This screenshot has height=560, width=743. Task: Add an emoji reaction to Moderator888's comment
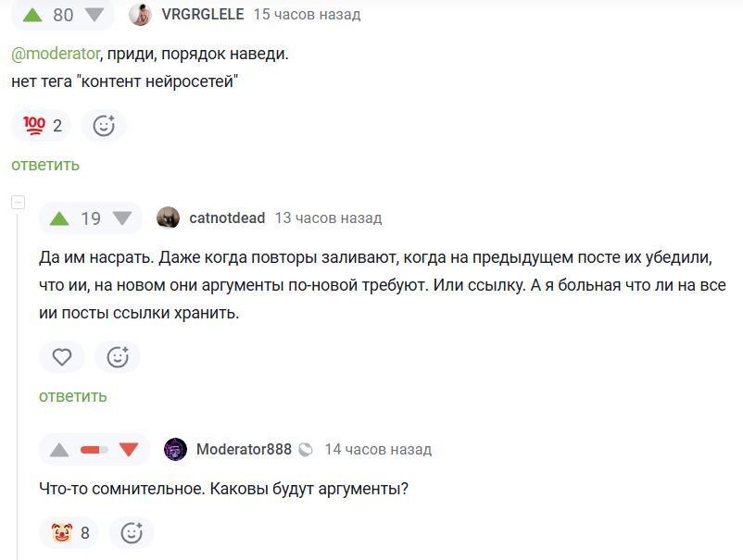click(132, 533)
